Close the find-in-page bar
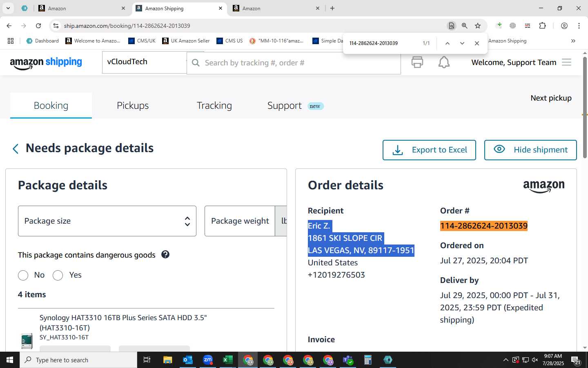This screenshot has width=588, height=368. coord(477,43)
